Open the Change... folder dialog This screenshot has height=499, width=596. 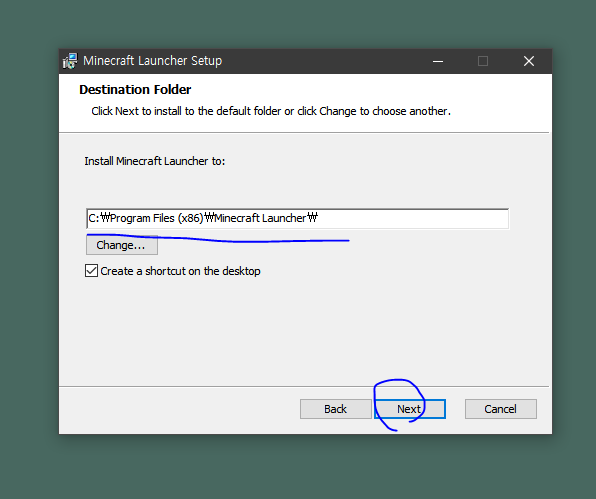pyautogui.click(x=122, y=245)
